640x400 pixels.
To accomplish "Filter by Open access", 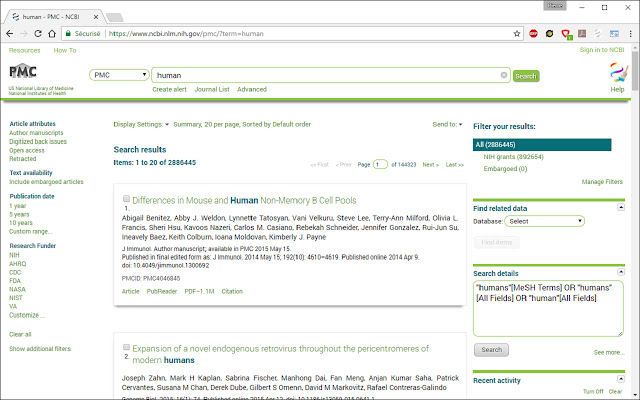I will [27, 150].
